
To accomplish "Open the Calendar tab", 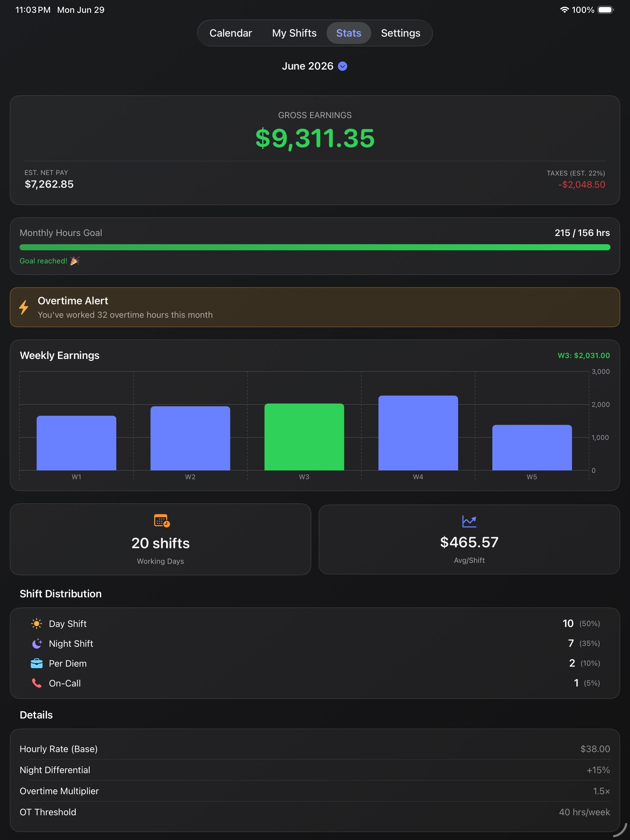I will [x=230, y=33].
